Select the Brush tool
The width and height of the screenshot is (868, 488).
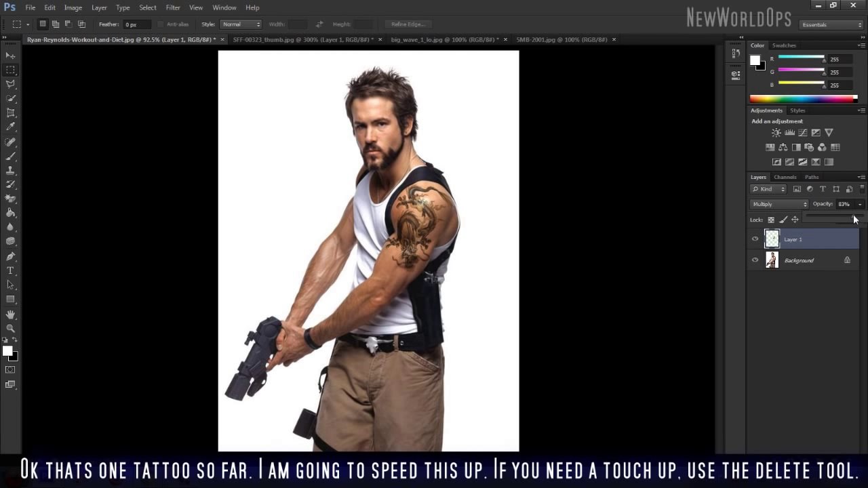pos(10,157)
